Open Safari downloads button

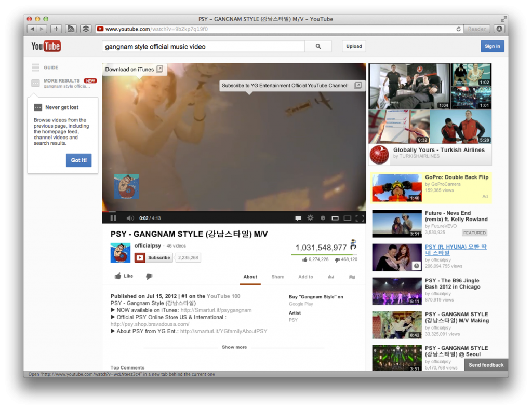tap(499, 29)
